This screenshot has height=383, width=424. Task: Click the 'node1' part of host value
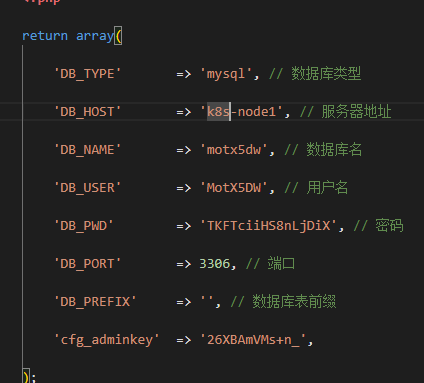coord(257,112)
